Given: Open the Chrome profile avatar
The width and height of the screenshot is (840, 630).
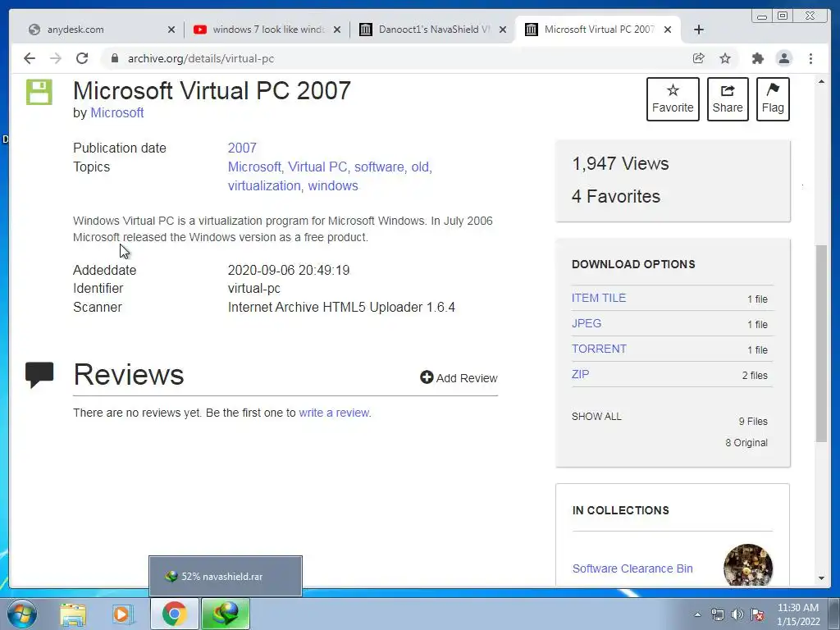Looking at the screenshot, I should 783,58.
